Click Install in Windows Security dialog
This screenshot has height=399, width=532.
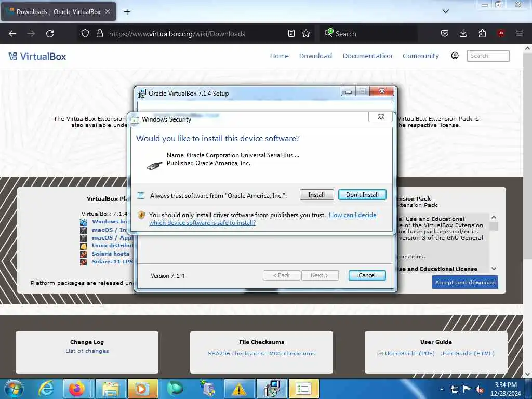(x=316, y=195)
